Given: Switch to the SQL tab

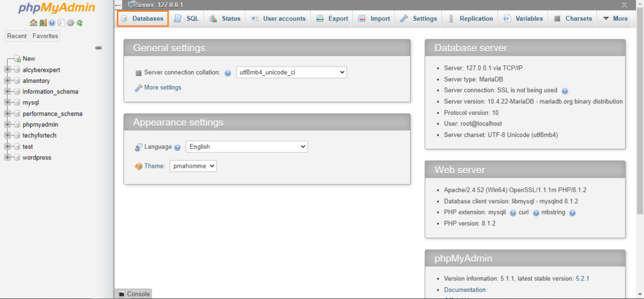Looking at the screenshot, I should coord(186,18).
